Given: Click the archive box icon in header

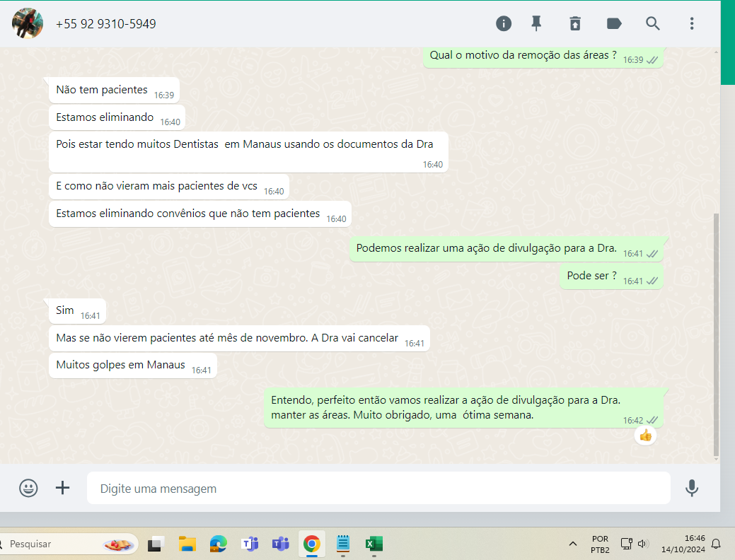Looking at the screenshot, I should (575, 23).
